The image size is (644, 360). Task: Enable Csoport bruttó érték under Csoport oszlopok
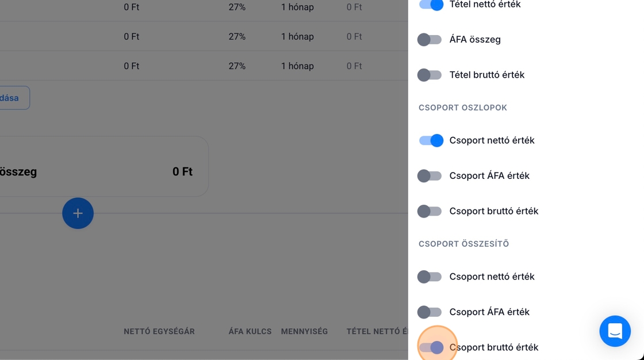(x=430, y=211)
